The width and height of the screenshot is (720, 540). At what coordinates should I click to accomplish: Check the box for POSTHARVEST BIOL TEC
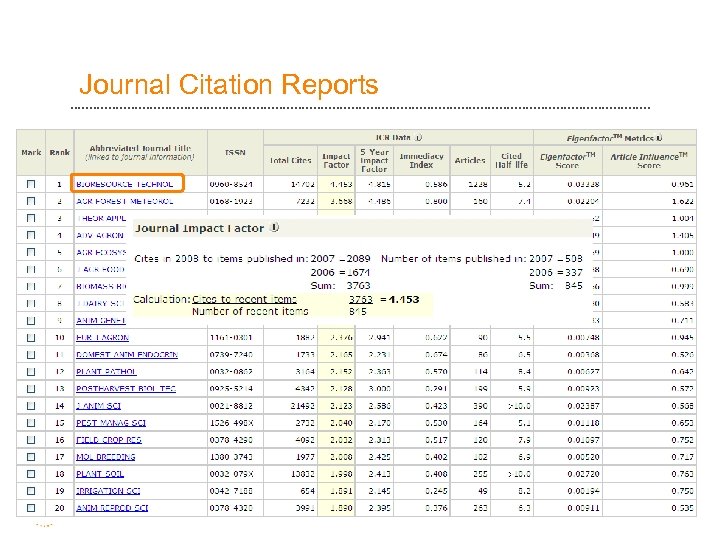coord(31,388)
